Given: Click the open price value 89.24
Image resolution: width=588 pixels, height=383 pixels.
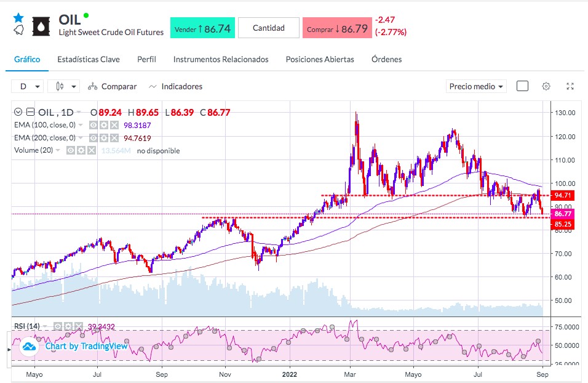Looking at the screenshot, I should 110,112.
